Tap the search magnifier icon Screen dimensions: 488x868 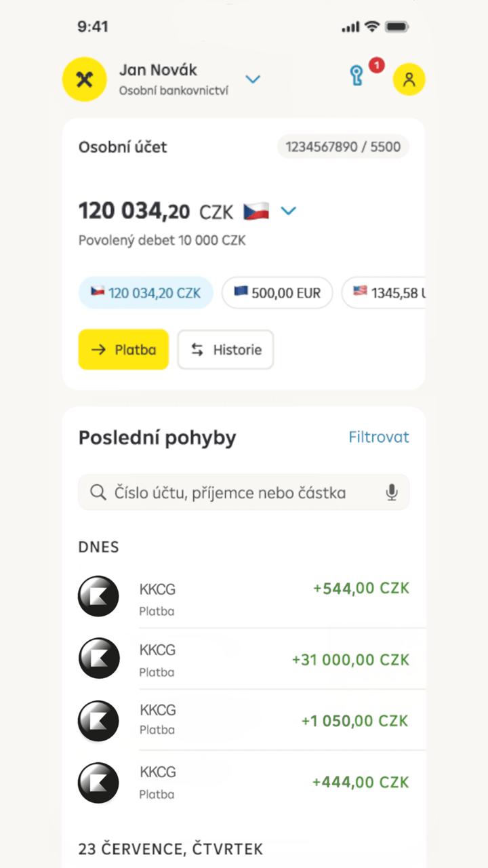[x=98, y=492]
